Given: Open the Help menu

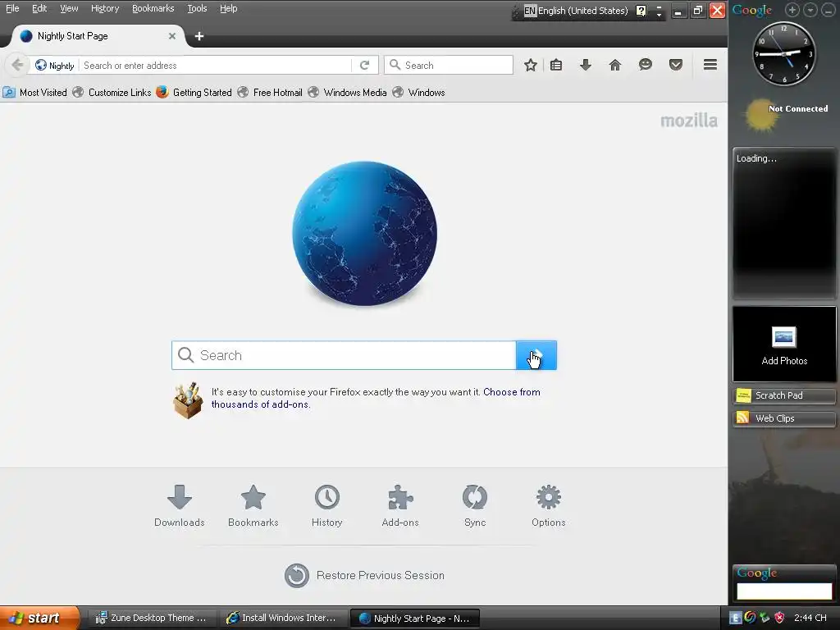Looking at the screenshot, I should pos(228,8).
